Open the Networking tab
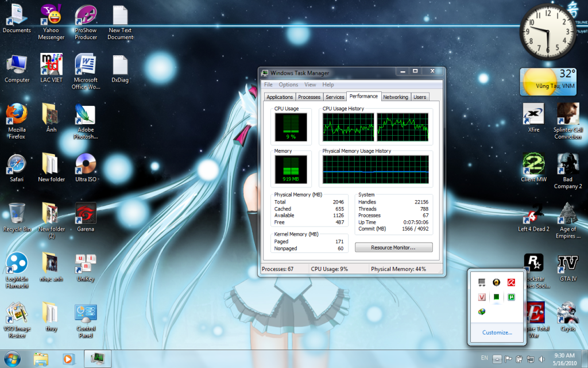588x368 pixels. click(395, 97)
